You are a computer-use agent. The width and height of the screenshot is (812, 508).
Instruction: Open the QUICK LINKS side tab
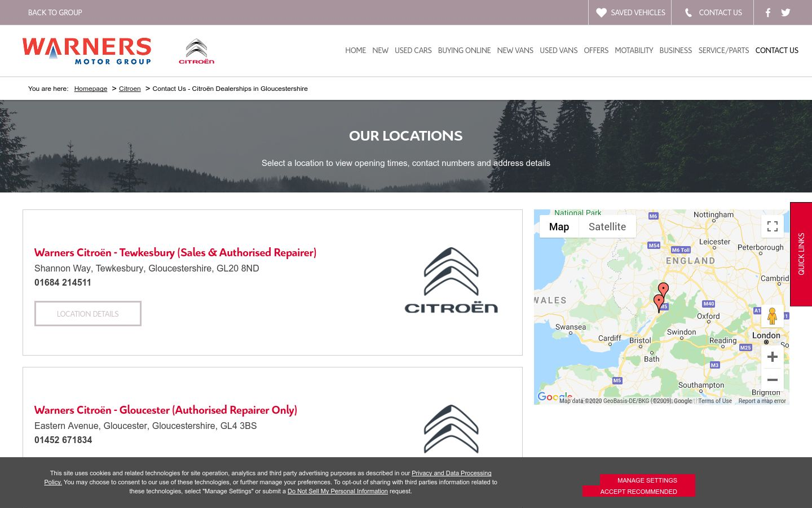pos(801,254)
